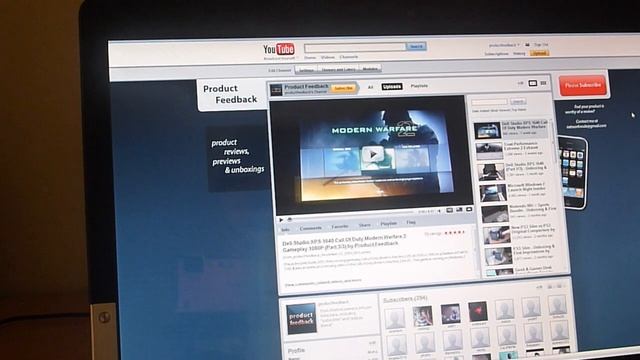Click the red Please Subscribe banner button
Viewport: 640px width, 360px height.
[582, 85]
